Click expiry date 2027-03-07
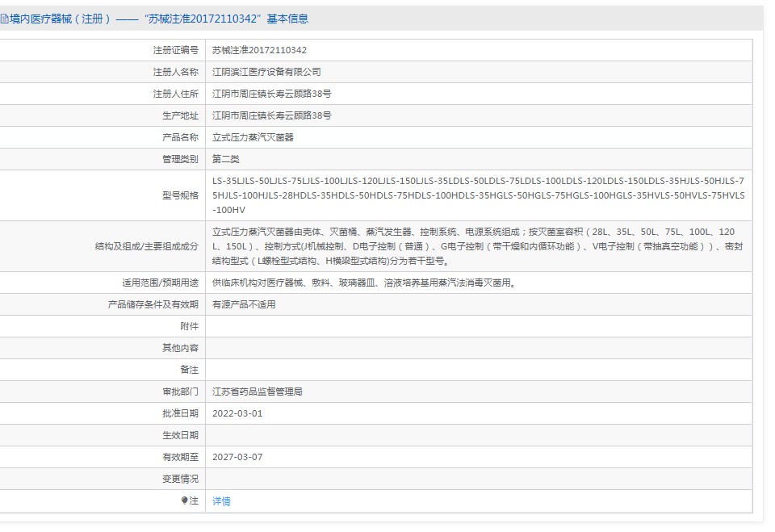The height and width of the screenshot is (532, 775). pos(237,457)
